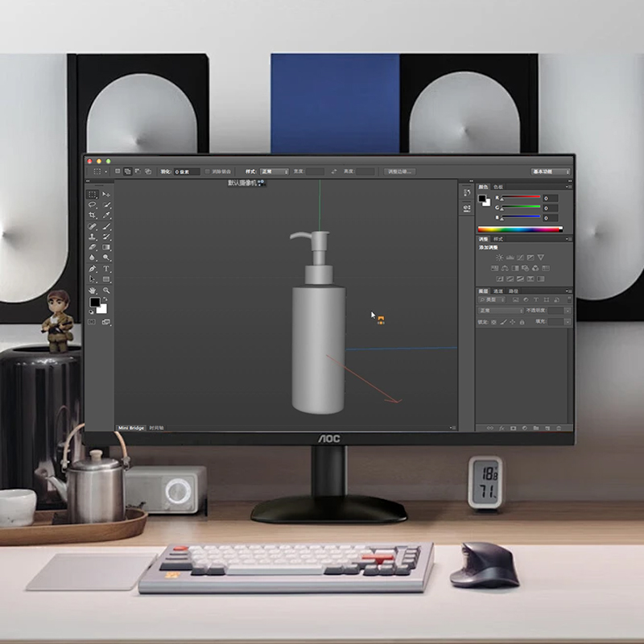Open the Mini Bridge panel tab
644x644 pixels.
131,428
